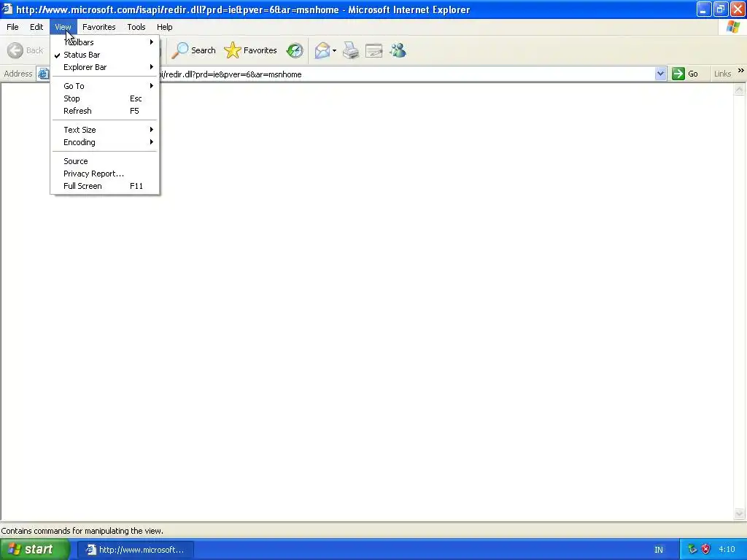
Task: Open the Edit menu
Action: click(36, 27)
